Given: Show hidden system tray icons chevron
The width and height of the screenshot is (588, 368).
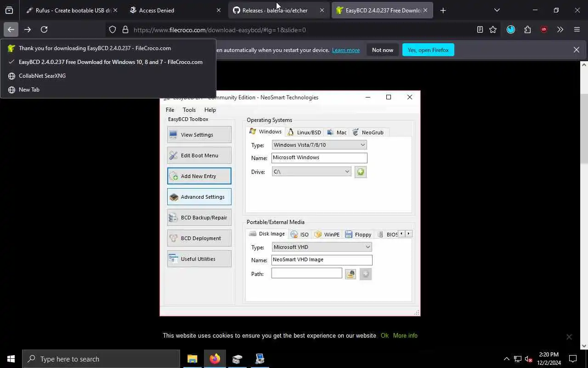Looking at the screenshot, I should (x=507, y=359).
